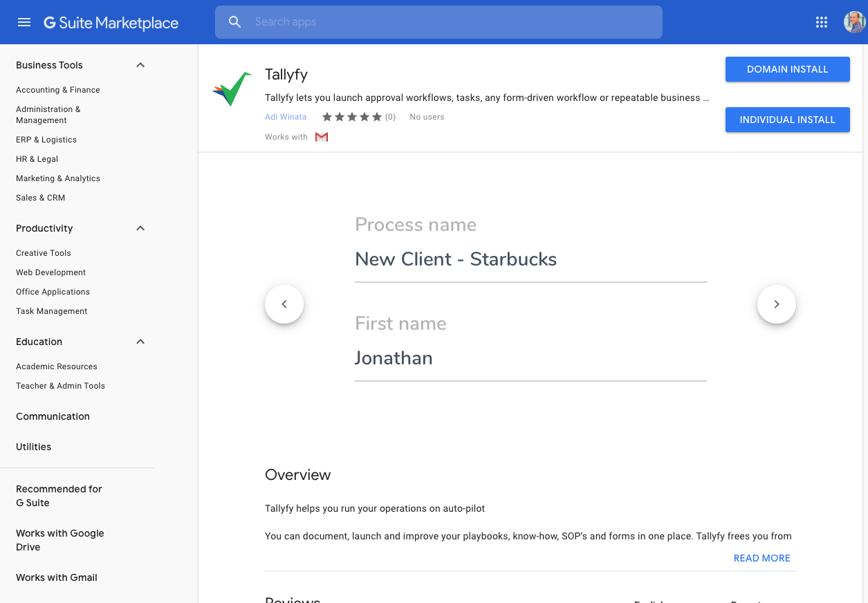Collapse the Productivity category
This screenshot has width=868, height=603.
tap(140, 228)
